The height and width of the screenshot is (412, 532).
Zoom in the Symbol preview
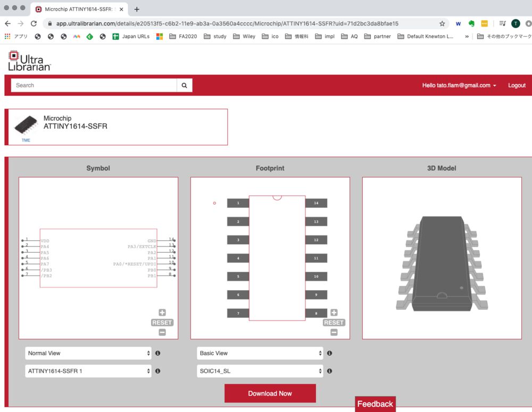(162, 312)
